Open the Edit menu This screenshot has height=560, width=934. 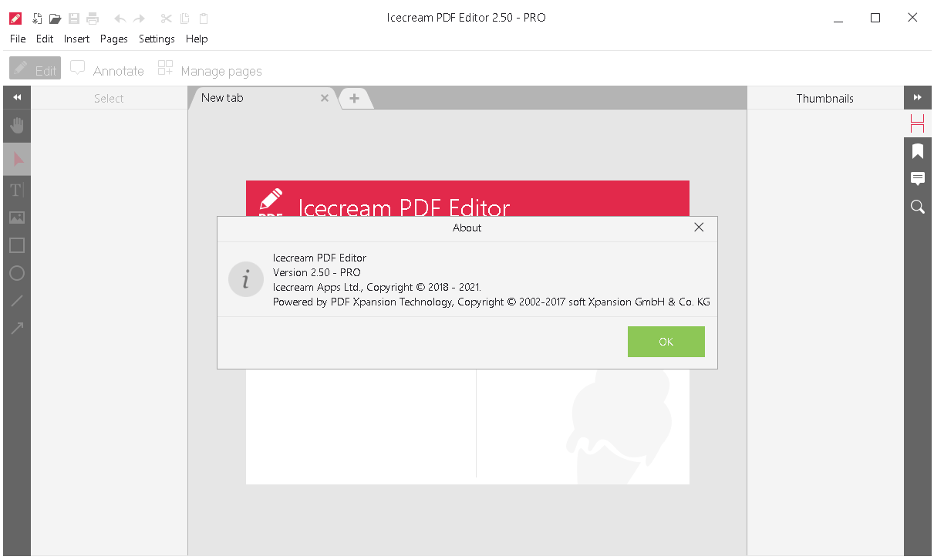[45, 39]
